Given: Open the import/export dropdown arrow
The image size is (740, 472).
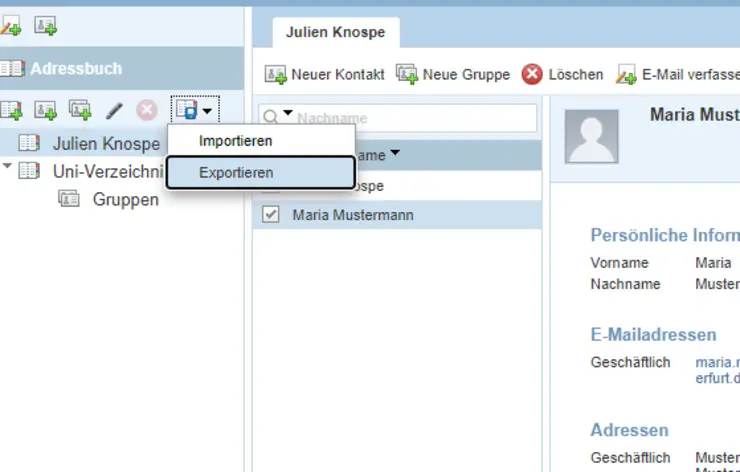Looking at the screenshot, I should click(x=207, y=110).
